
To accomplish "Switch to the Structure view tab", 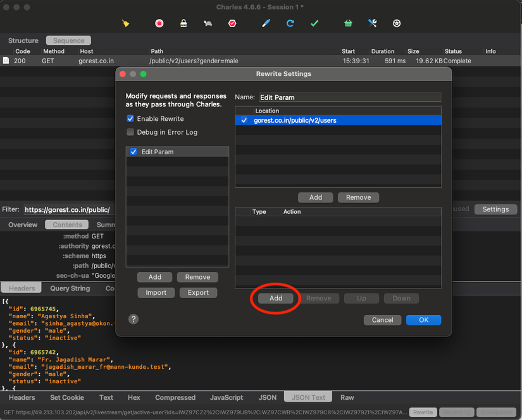I will pos(23,40).
